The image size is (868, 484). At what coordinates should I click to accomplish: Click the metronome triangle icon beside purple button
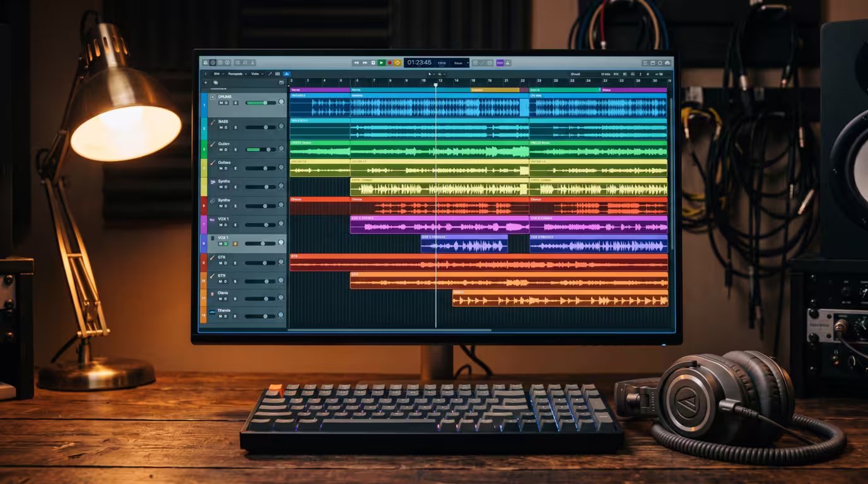tap(508, 63)
